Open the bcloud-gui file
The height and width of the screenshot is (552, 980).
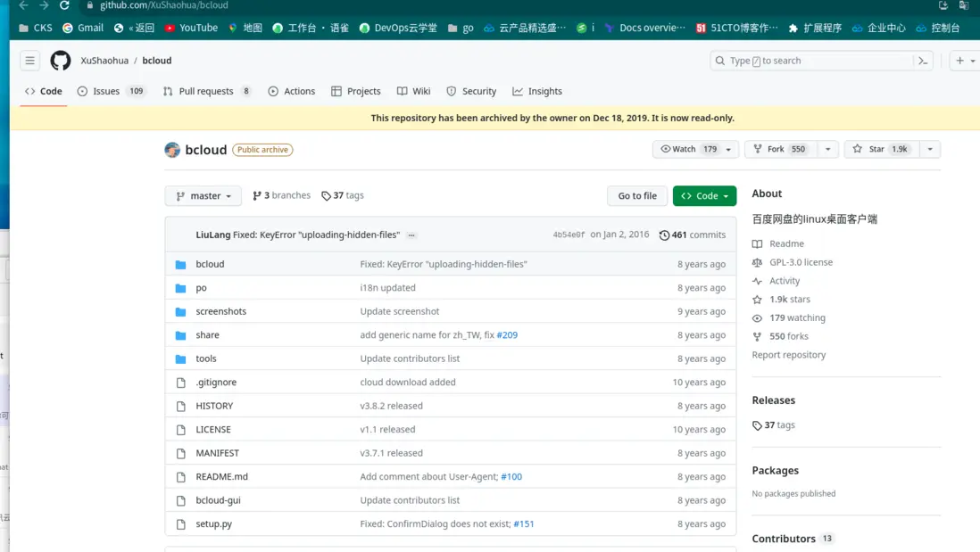click(x=218, y=500)
